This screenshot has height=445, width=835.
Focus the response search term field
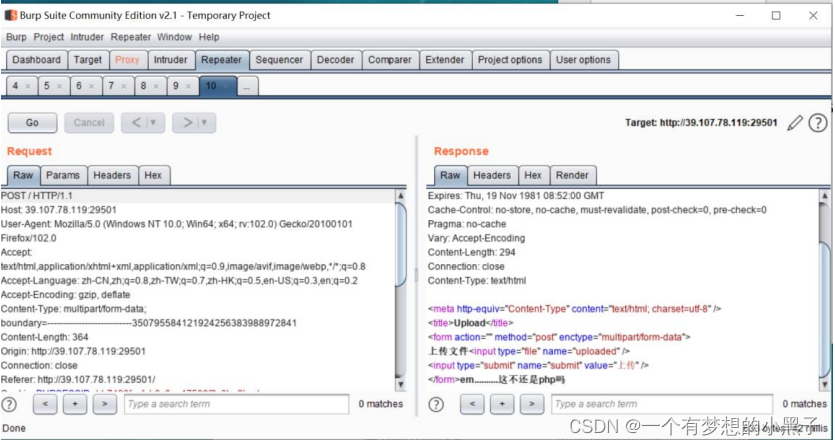[x=662, y=404]
